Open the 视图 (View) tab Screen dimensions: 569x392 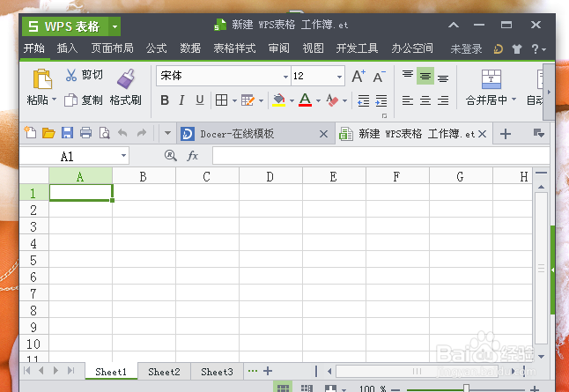(313, 48)
